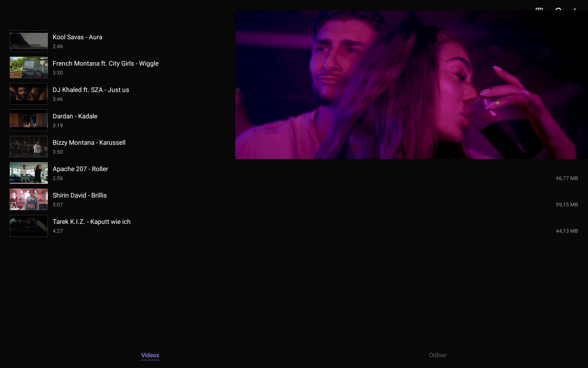Click the 3:07 duration under Shirin David
This screenshot has width=588, height=368.
click(58, 205)
